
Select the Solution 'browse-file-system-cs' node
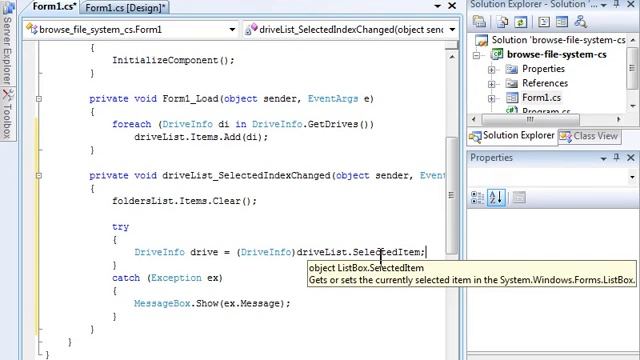(x=558, y=40)
